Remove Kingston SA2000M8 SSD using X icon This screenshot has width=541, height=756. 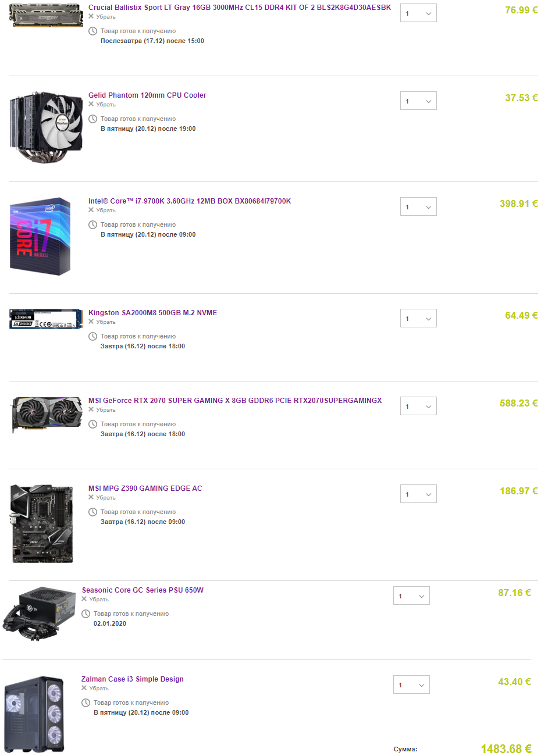tap(91, 322)
